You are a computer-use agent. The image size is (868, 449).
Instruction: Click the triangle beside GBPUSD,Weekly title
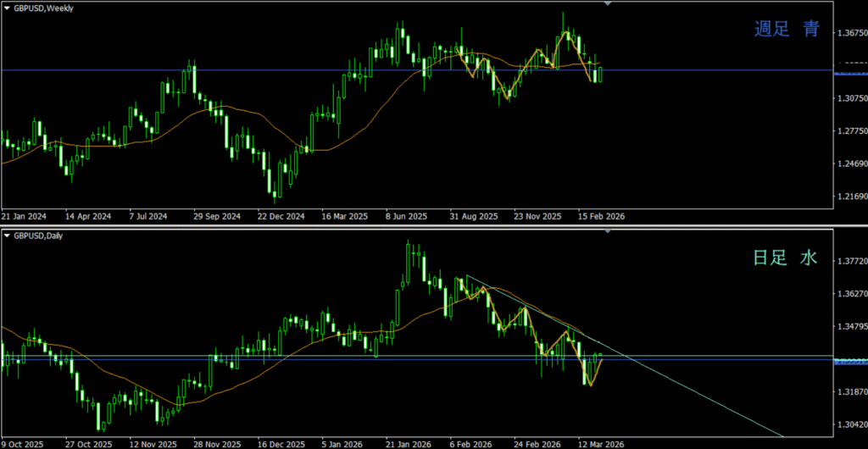[7, 7]
